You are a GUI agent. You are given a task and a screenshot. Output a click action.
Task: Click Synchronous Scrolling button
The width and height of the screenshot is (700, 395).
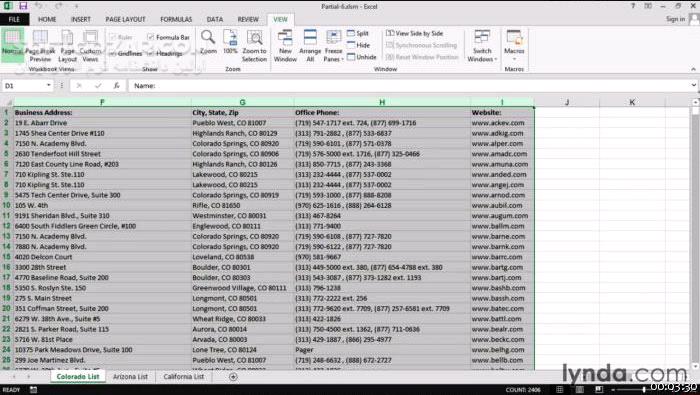tap(421, 45)
